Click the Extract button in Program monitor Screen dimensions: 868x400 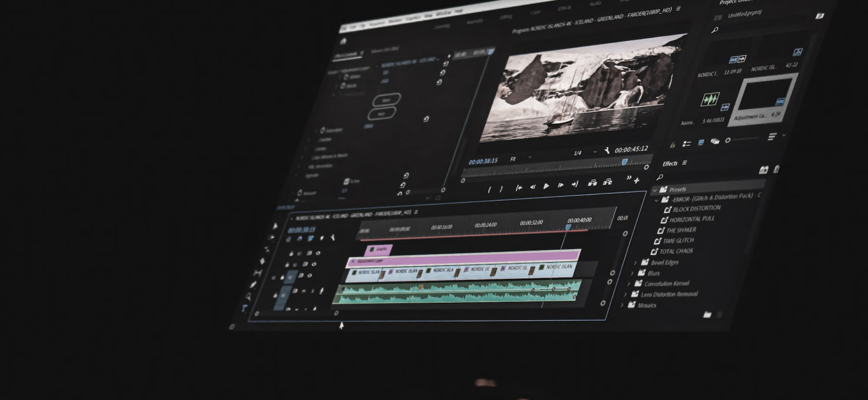pyautogui.click(x=608, y=182)
